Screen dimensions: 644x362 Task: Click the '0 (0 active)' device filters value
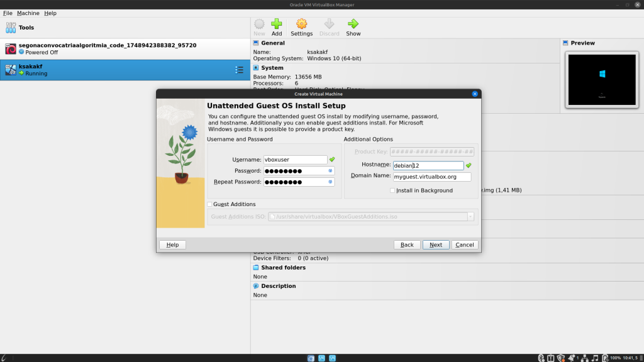pos(313,258)
